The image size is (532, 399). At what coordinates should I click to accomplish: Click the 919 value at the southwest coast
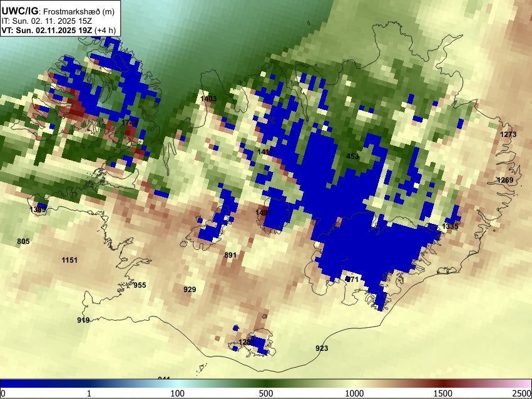pyautogui.click(x=83, y=320)
